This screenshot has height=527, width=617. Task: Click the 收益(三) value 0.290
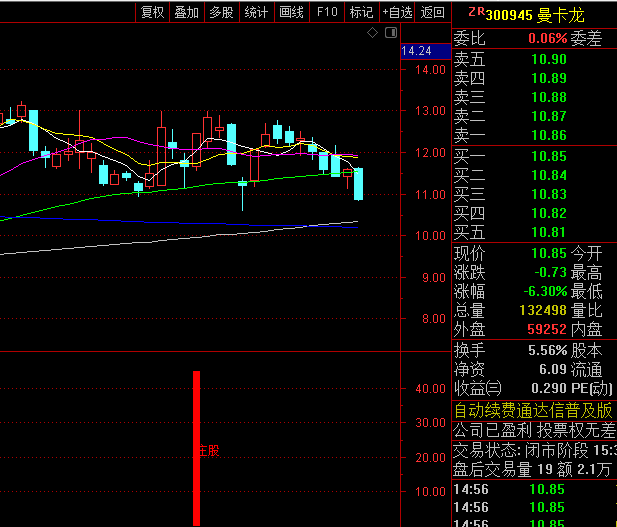549,388
